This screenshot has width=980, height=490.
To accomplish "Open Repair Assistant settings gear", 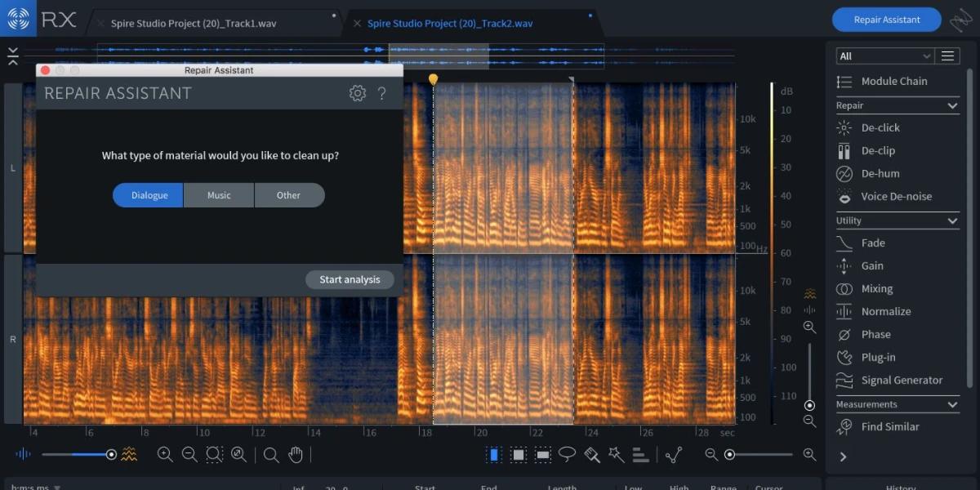I will pos(357,93).
